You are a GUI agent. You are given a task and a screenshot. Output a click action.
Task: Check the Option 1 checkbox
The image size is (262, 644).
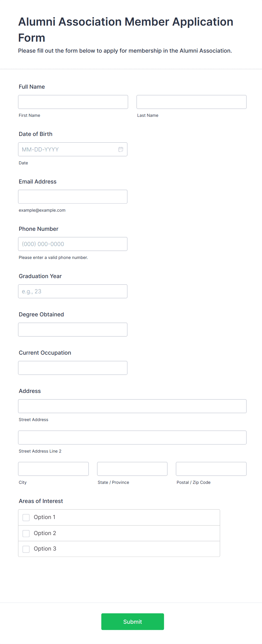(x=26, y=517)
